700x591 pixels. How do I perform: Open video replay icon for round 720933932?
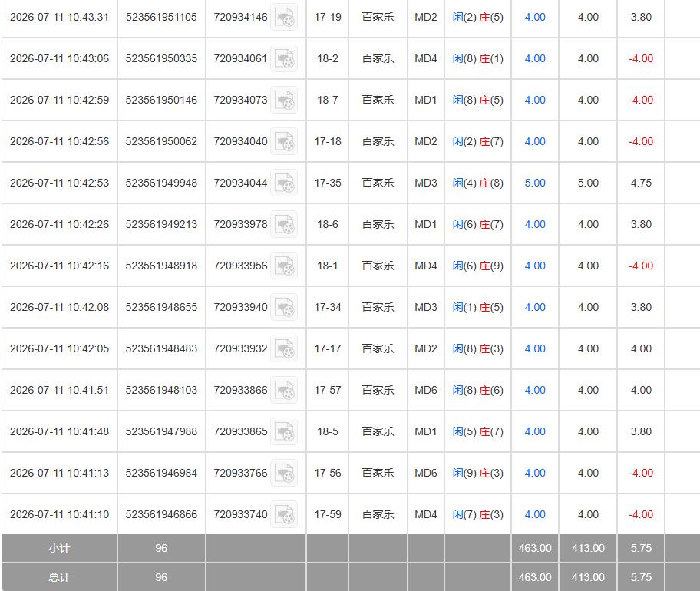pyautogui.click(x=284, y=349)
